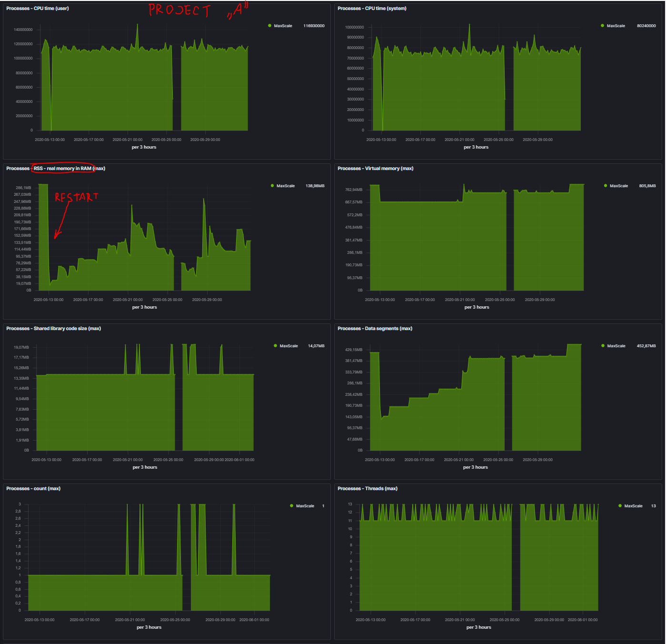Click green legend dot in Virtual memory panel
Image resolution: width=666 pixels, height=644 pixels.
tap(606, 186)
